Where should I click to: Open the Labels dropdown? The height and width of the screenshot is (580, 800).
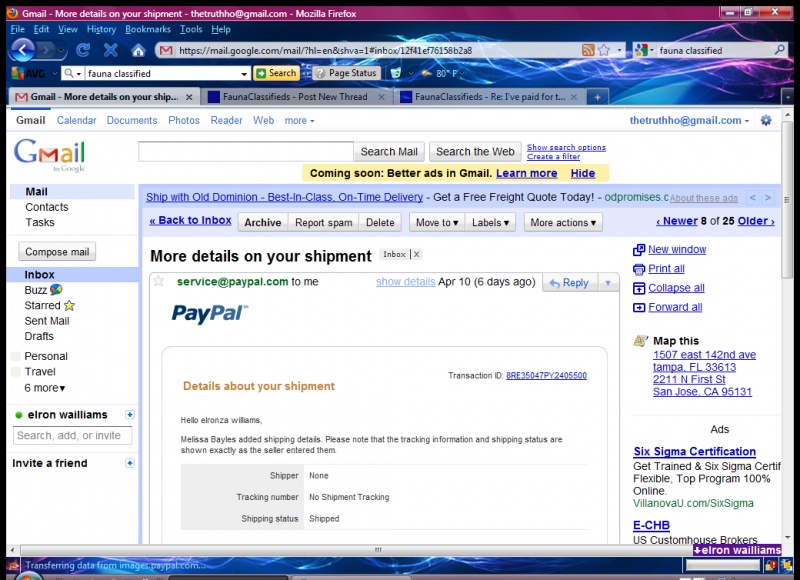point(490,222)
